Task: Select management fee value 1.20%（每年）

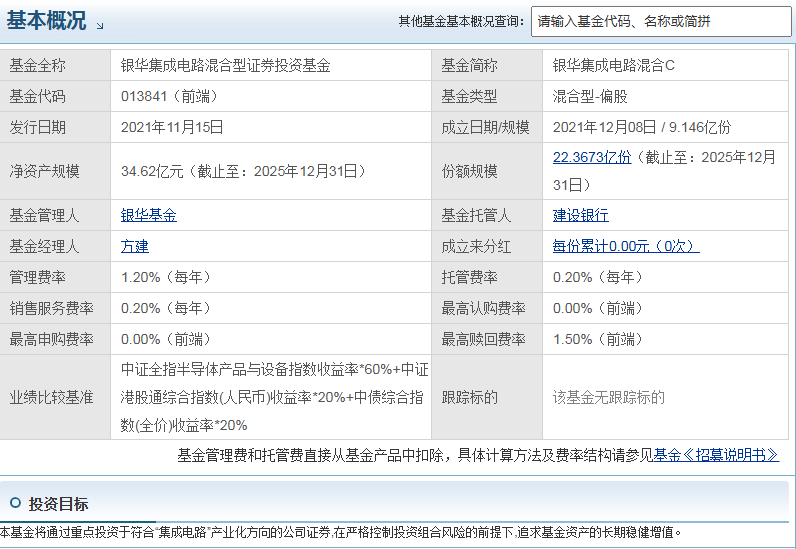Action: (x=167, y=277)
